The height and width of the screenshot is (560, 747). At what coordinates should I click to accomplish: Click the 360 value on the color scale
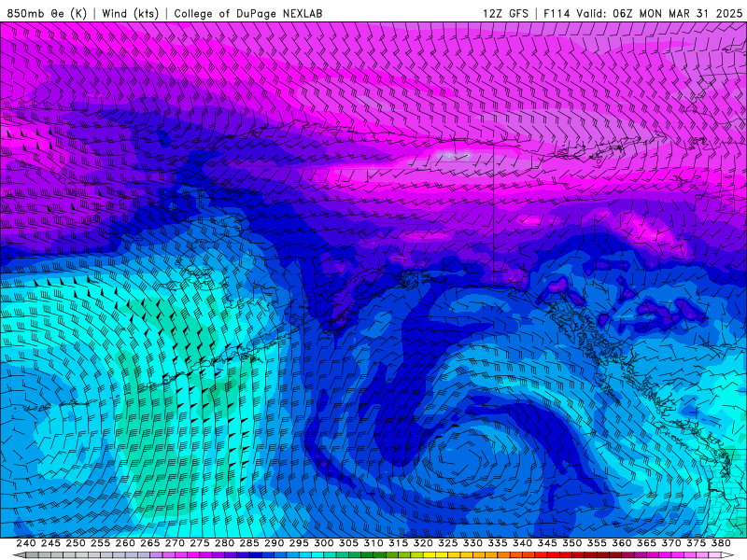[x=622, y=543]
